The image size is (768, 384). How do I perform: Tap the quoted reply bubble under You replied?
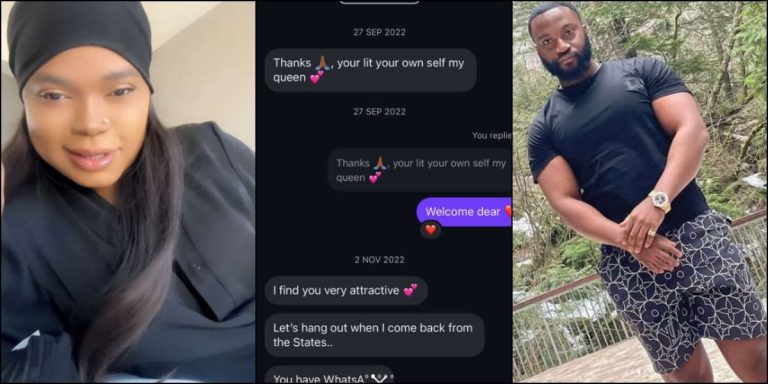coord(420,170)
